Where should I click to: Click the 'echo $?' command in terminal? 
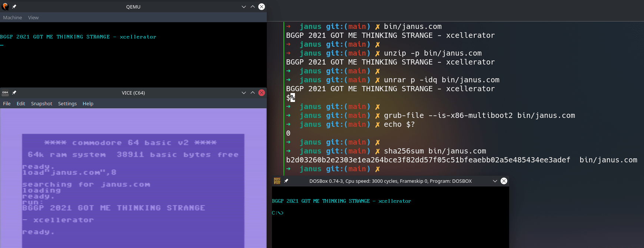(399, 124)
